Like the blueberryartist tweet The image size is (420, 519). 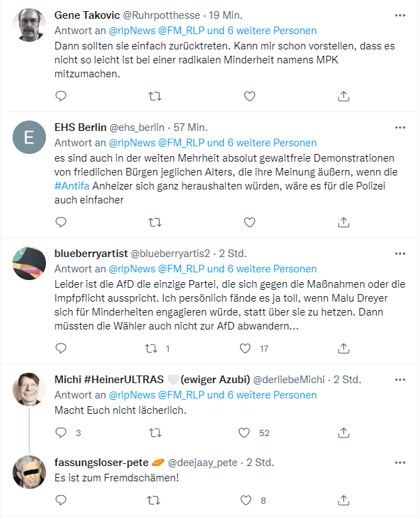click(x=244, y=348)
